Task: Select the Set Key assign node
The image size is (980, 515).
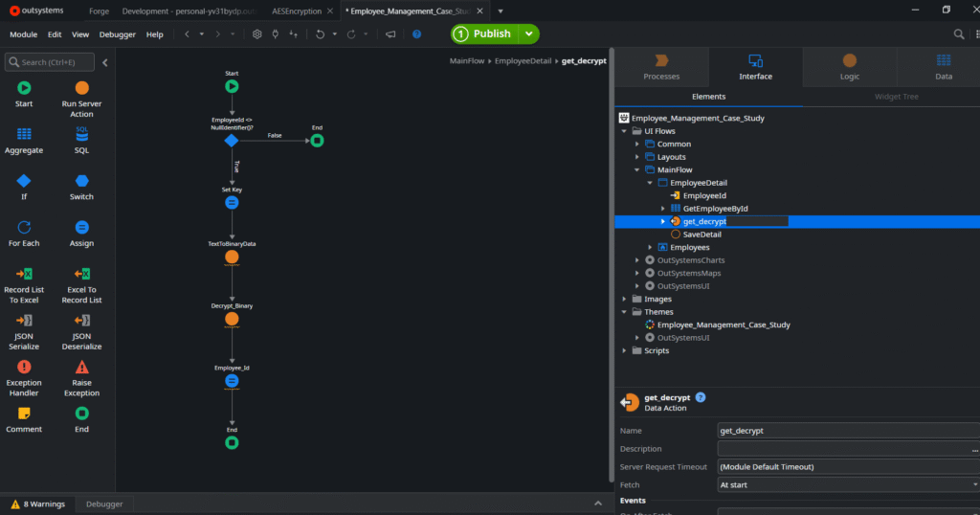Action: pyautogui.click(x=232, y=203)
